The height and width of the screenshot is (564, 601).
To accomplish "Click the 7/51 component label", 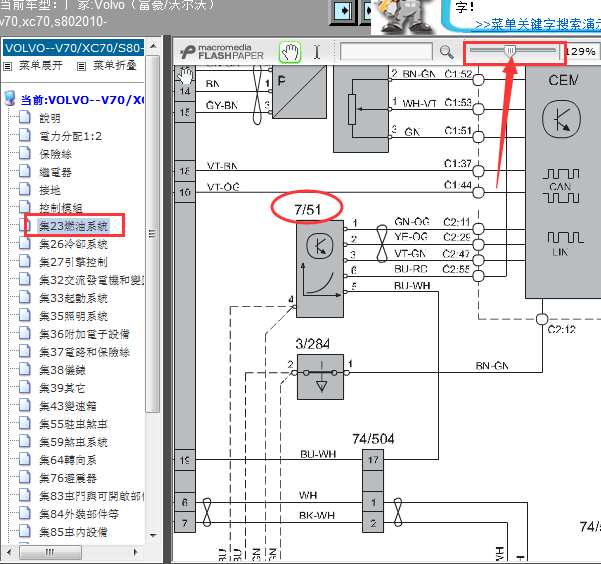I will 307,210.
